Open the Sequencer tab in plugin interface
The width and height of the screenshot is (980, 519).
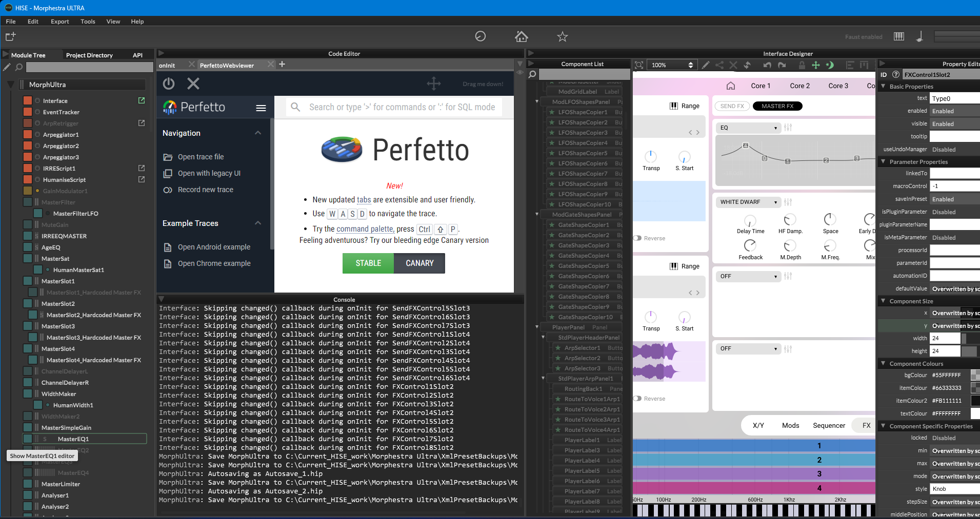(829, 425)
